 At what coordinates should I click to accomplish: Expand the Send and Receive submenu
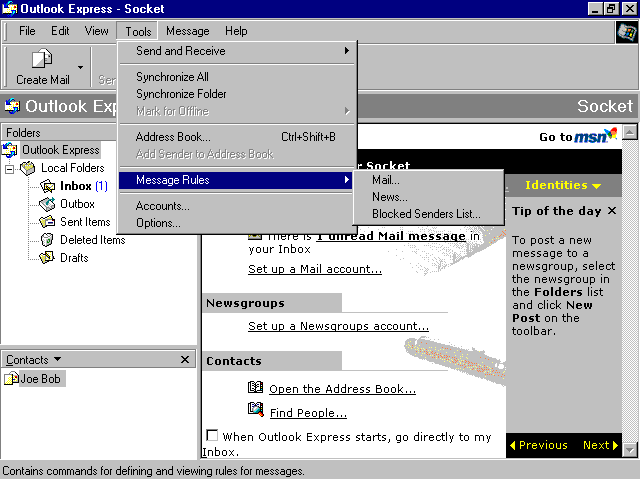tap(238, 51)
